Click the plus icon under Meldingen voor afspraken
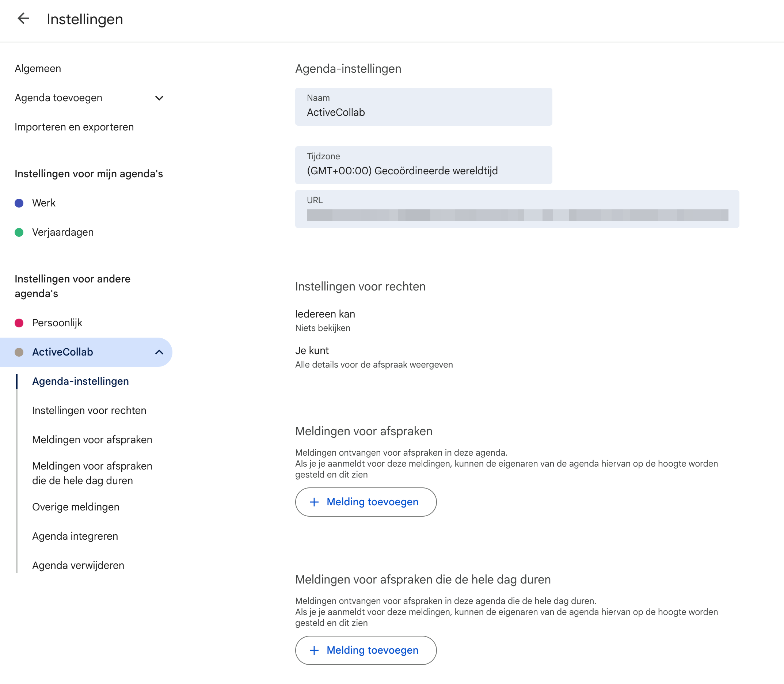 314,502
